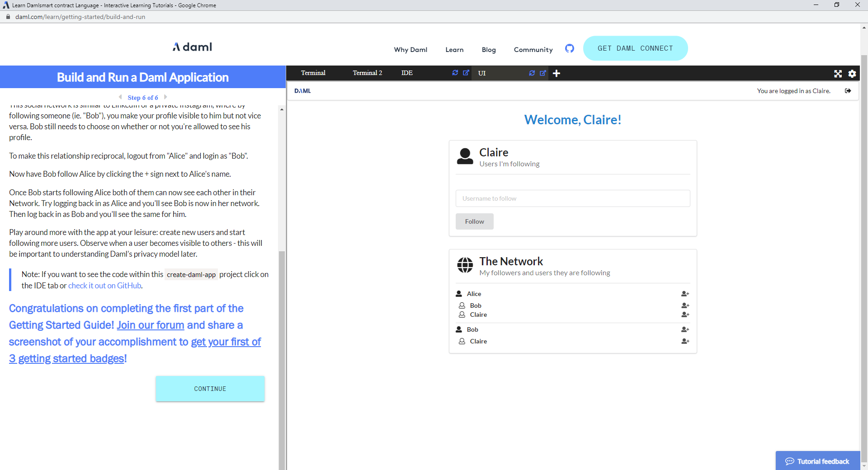Open the IDE tab in a new window
Image resolution: width=868 pixels, height=470 pixels.
point(466,73)
